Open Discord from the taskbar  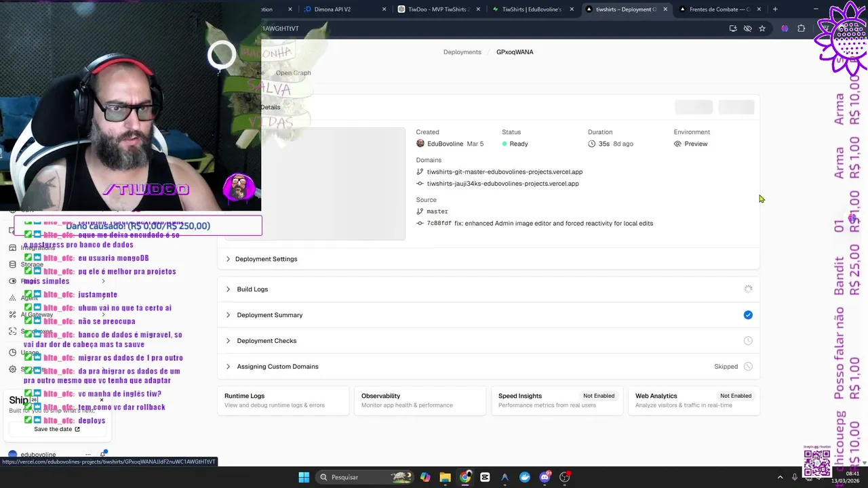[545, 477]
